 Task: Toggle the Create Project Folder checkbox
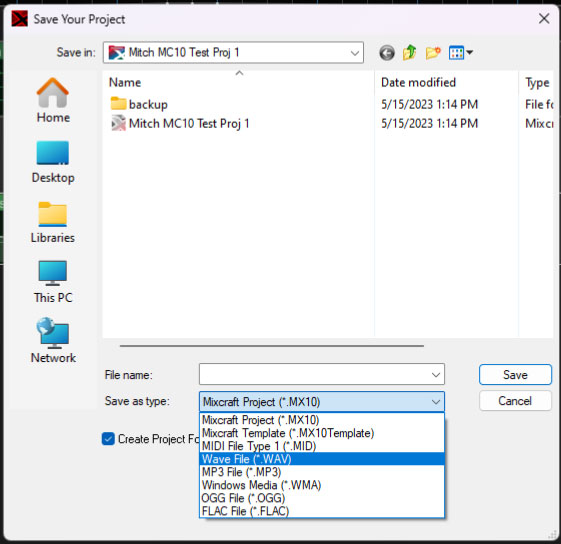tap(108, 439)
